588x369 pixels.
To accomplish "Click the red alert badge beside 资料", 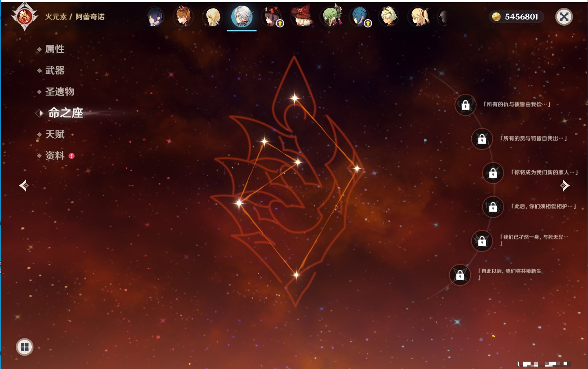I will tap(72, 156).
